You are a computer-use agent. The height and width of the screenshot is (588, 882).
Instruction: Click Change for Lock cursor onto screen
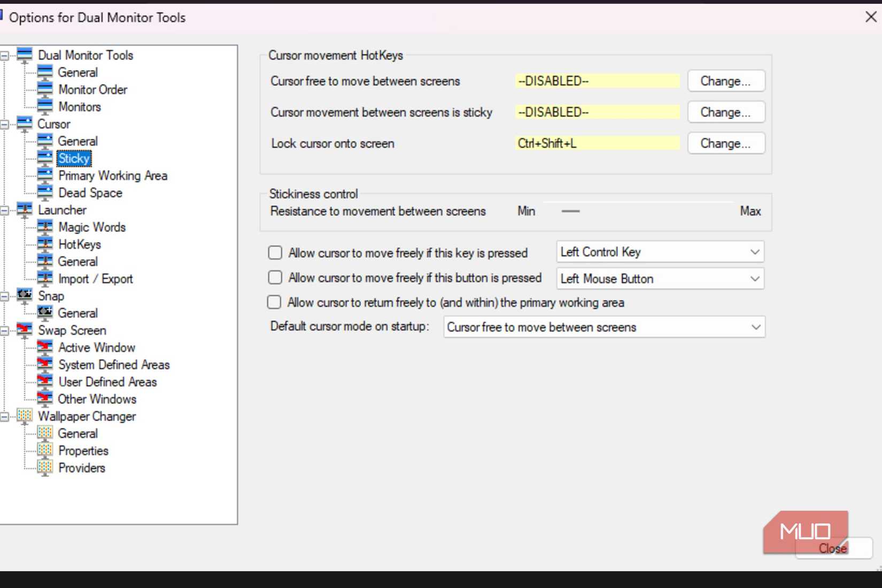point(726,143)
